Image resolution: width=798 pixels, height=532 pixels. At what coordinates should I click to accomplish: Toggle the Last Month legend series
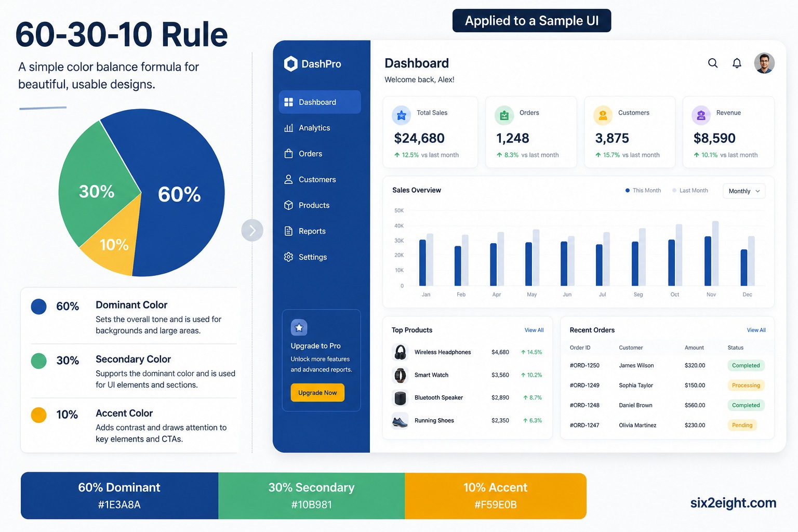tap(690, 191)
